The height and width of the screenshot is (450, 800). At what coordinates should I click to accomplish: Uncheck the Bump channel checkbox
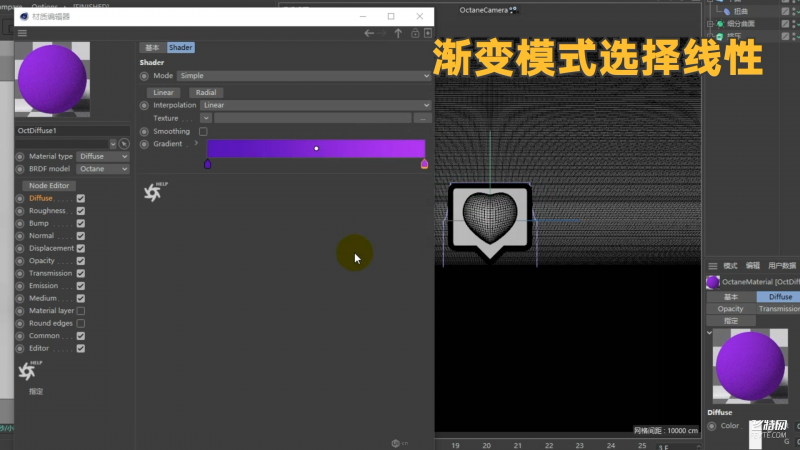pyautogui.click(x=81, y=223)
